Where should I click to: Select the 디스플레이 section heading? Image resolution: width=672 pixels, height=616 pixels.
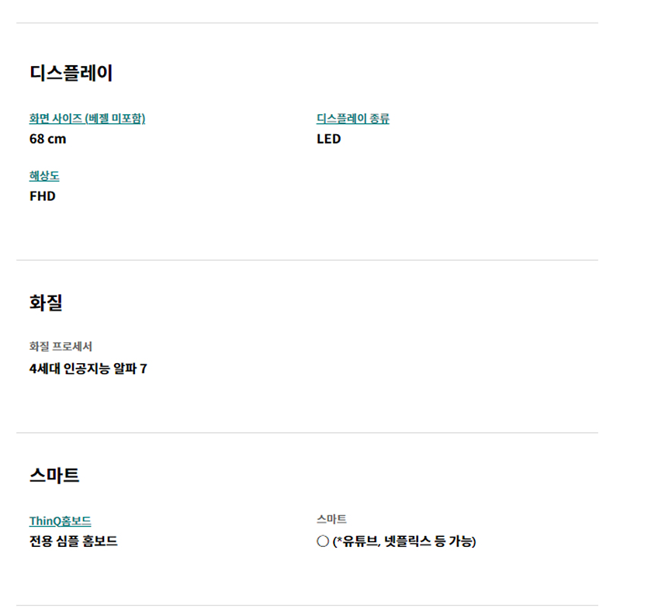tap(71, 73)
